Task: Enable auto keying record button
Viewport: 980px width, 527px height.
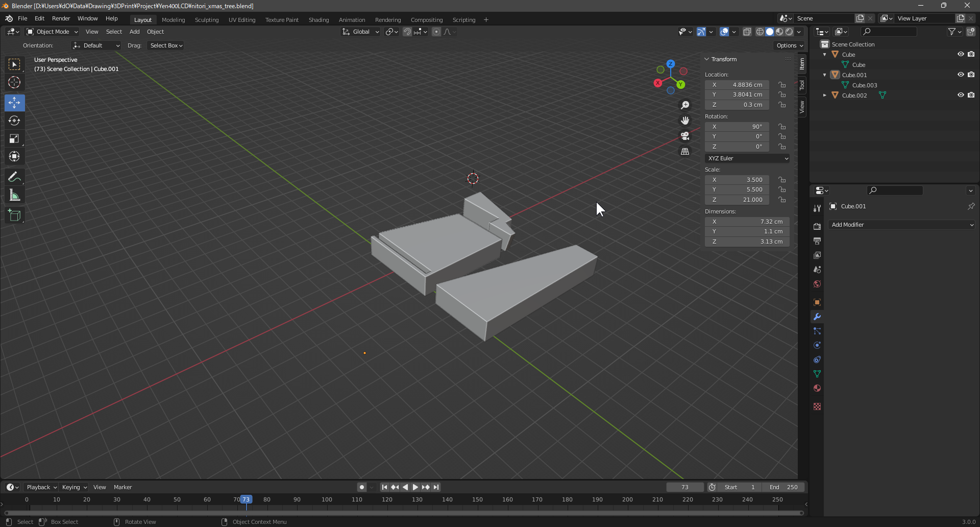Action: (x=362, y=487)
